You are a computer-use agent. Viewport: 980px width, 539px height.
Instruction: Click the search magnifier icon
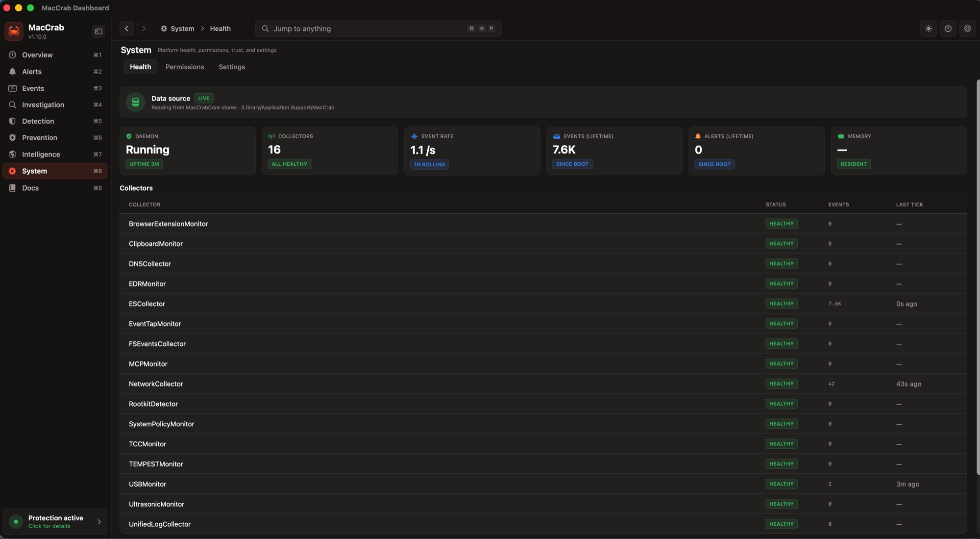[265, 28]
